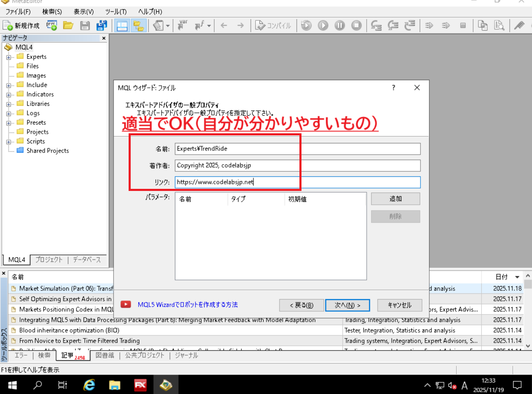Start debugging with the green play icon
532x394 pixels.
[322, 25]
